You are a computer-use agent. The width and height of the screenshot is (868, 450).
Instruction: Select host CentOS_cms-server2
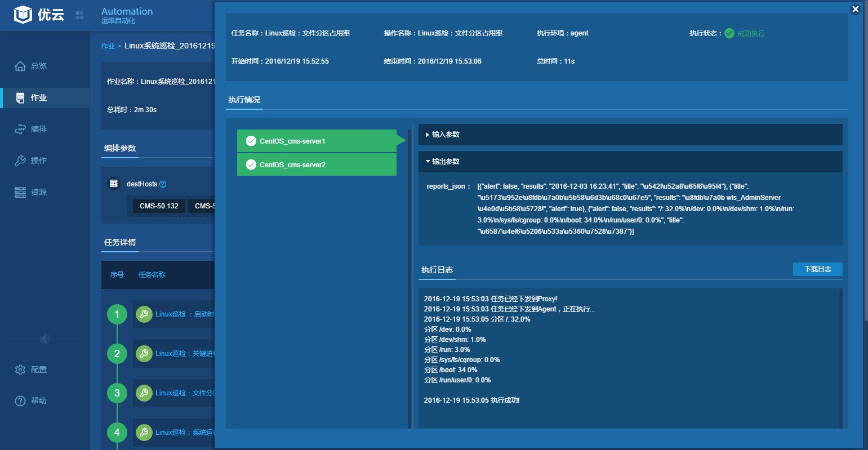coord(317,164)
